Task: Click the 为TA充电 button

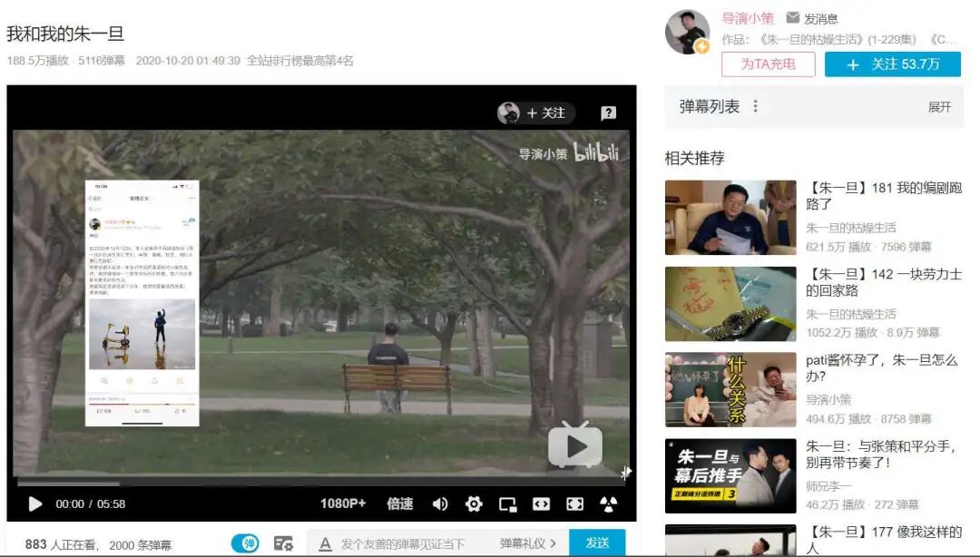Action: 769,64
